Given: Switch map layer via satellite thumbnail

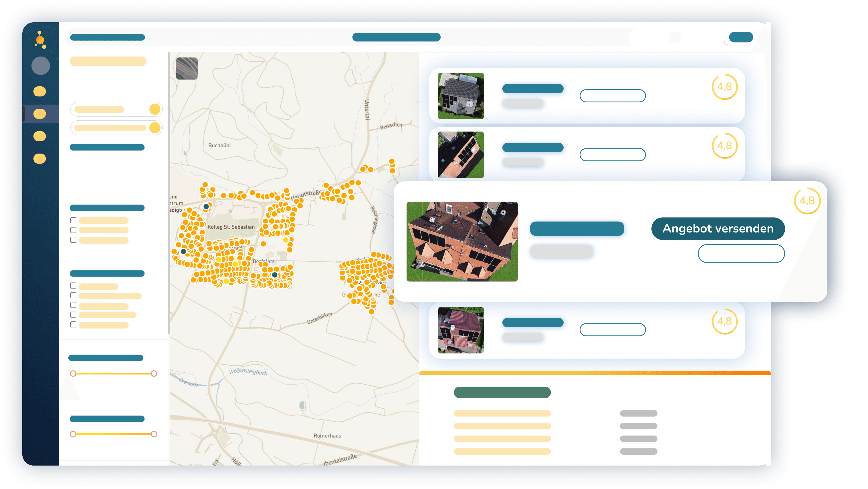Looking at the screenshot, I should pyautogui.click(x=187, y=68).
